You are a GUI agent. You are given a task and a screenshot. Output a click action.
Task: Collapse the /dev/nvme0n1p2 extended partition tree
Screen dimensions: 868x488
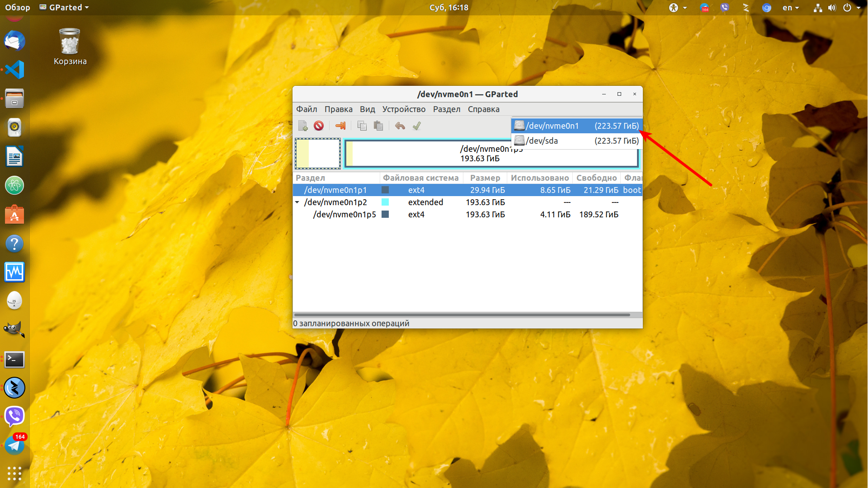point(297,202)
